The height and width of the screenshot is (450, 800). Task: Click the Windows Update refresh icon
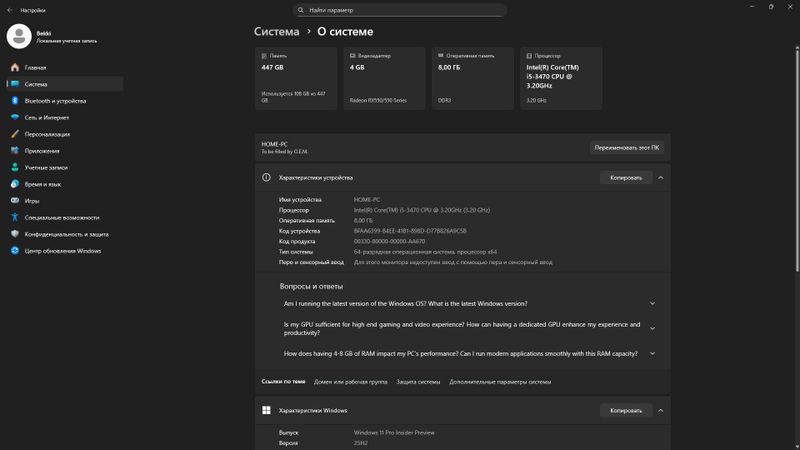point(15,251)
